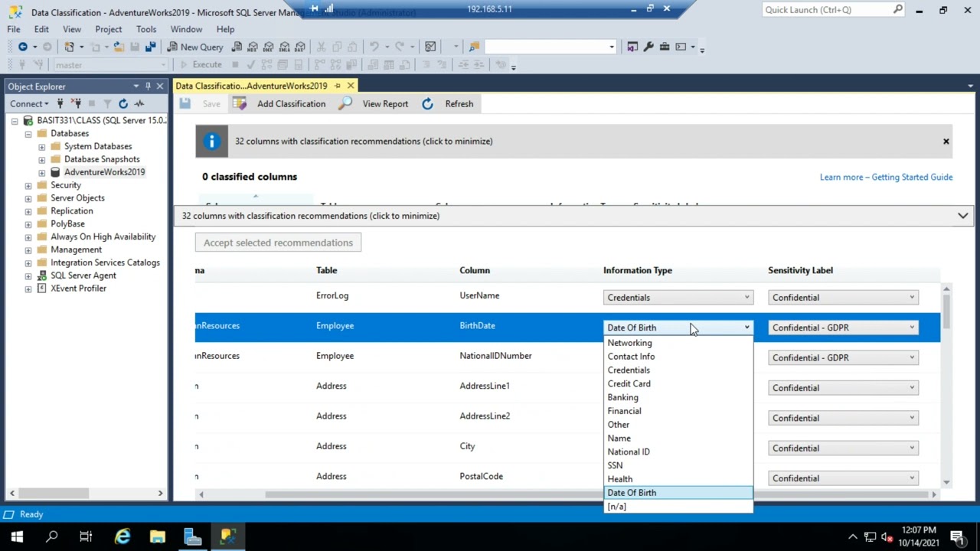Open File Explorer from the taskbar
The width and height of the screenshot is (980, 551).
(x=157, y=536)
